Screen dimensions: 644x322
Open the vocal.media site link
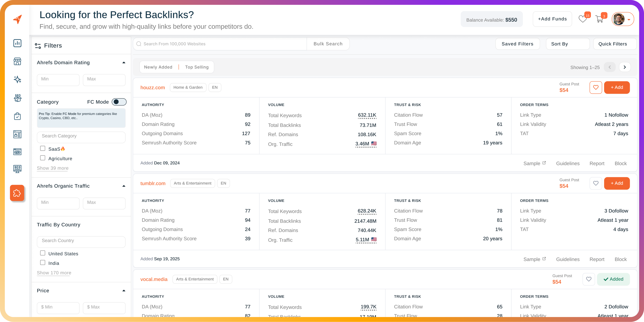point(154,279)
